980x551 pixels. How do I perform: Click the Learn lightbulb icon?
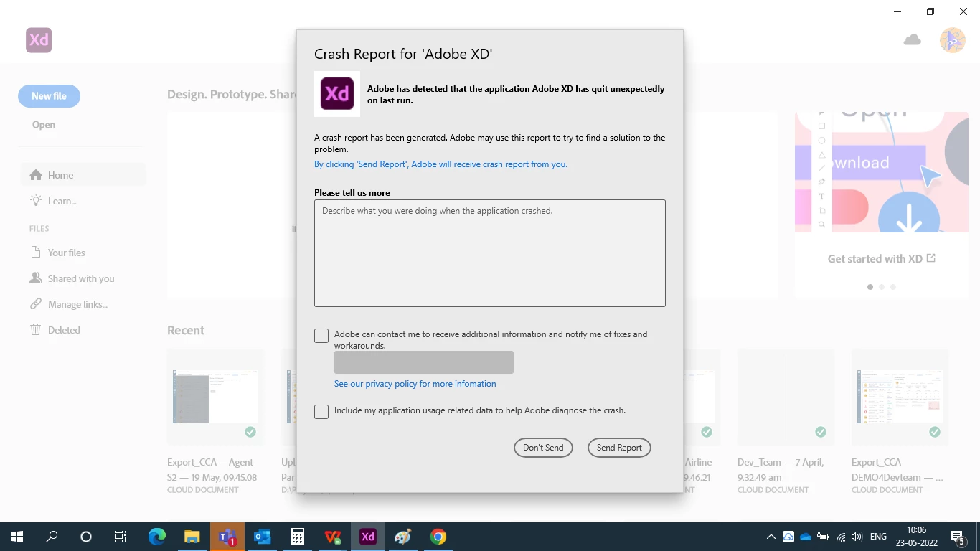(x=36, y=200)
